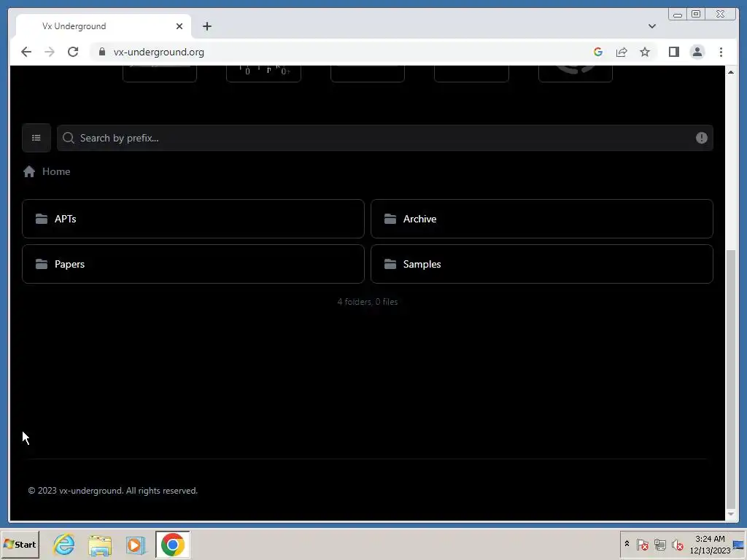
Task: Click the Chrome taskbar icon
Action: 172,544
